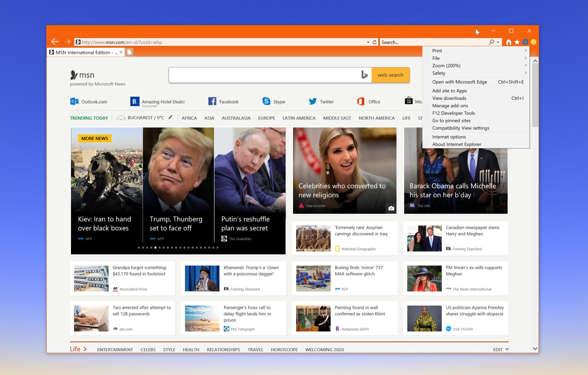Open the Amazing Hotel Deals Booking icon
Screen dimensions: 588x375
click(135, 101)
